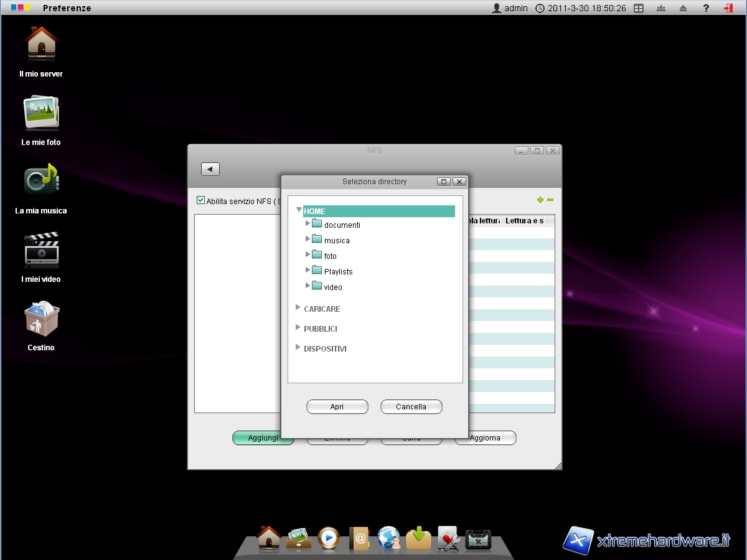Open the Preferenze menu
747x560 pixels.
coord(67,8)
